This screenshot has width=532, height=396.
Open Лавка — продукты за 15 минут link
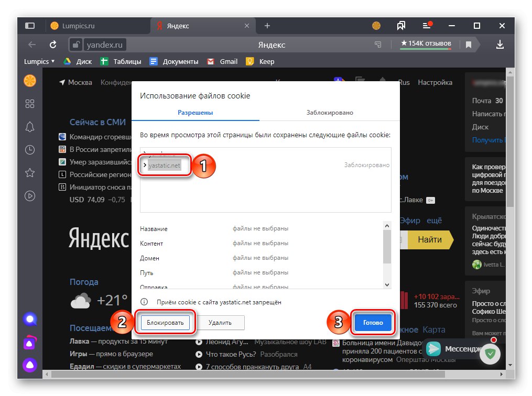(118, 342)
